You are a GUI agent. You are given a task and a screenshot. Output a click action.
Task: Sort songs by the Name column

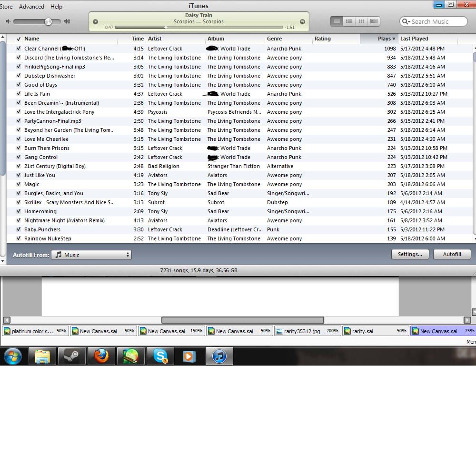point(69,39)
